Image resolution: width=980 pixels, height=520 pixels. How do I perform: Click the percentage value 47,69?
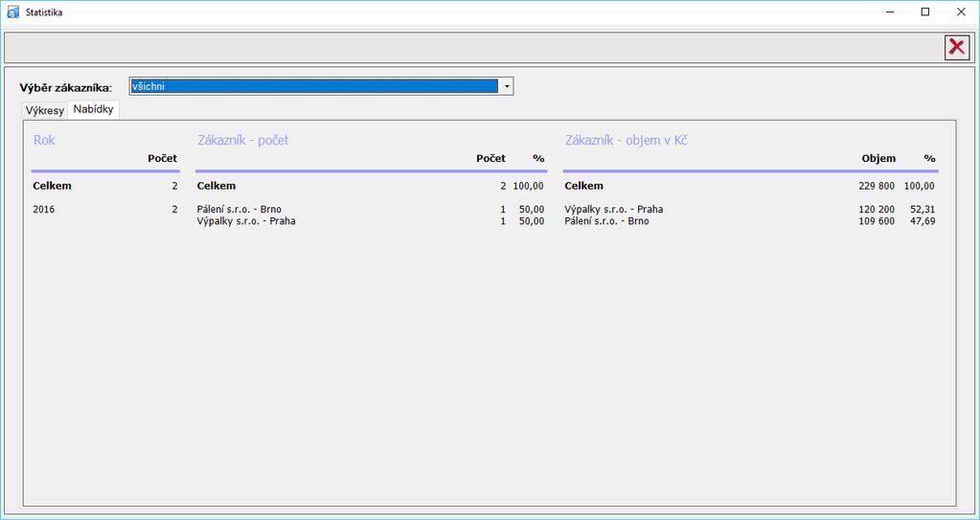pos(923,221)
